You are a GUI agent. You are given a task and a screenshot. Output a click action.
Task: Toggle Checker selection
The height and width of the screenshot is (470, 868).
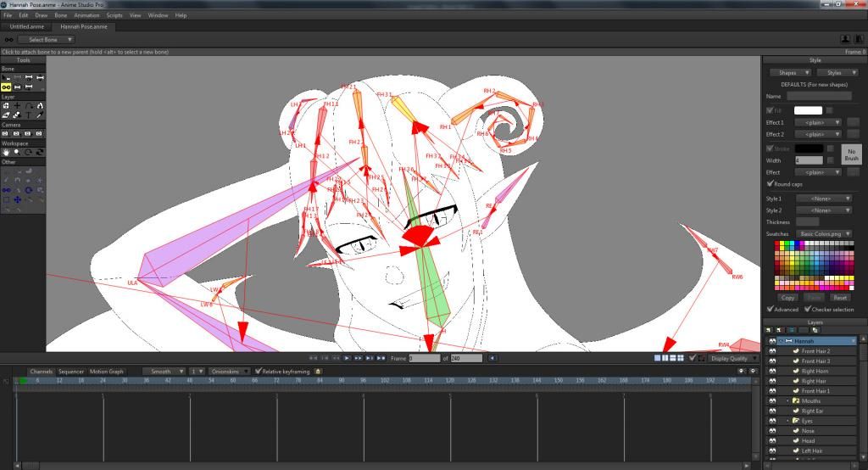(x=808, y=309)
